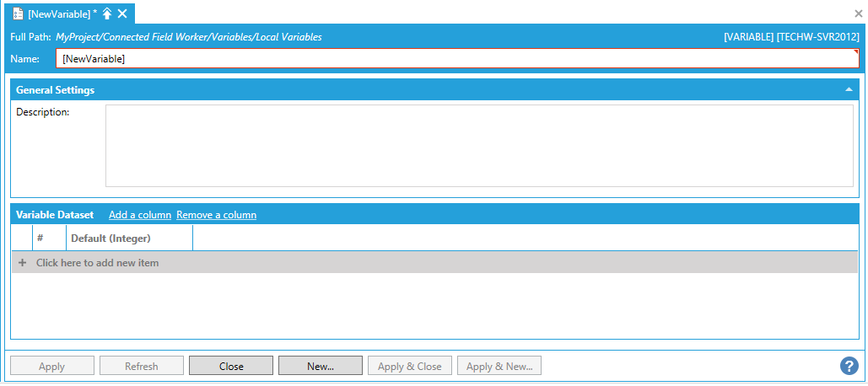Close the [NewVariable] tab with its X
The image size is (868, 386).
tap(122, 13)
